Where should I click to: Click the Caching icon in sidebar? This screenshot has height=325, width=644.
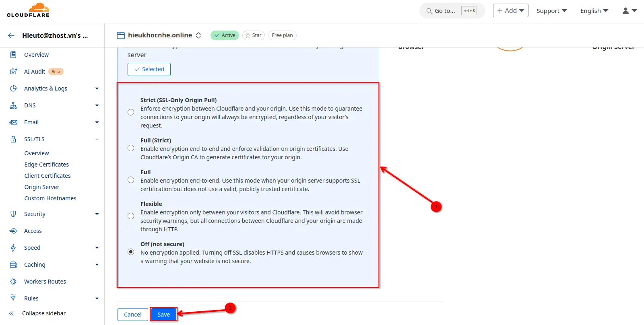click(x=13, y=265)
